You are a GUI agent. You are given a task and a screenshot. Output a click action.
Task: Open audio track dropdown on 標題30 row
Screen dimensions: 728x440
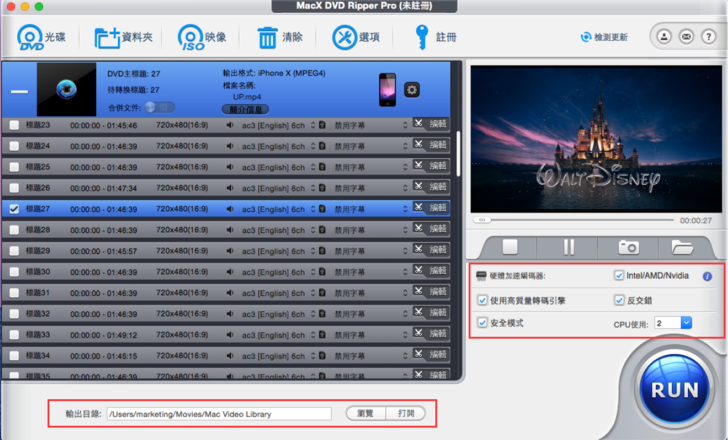tap(313, 272)
